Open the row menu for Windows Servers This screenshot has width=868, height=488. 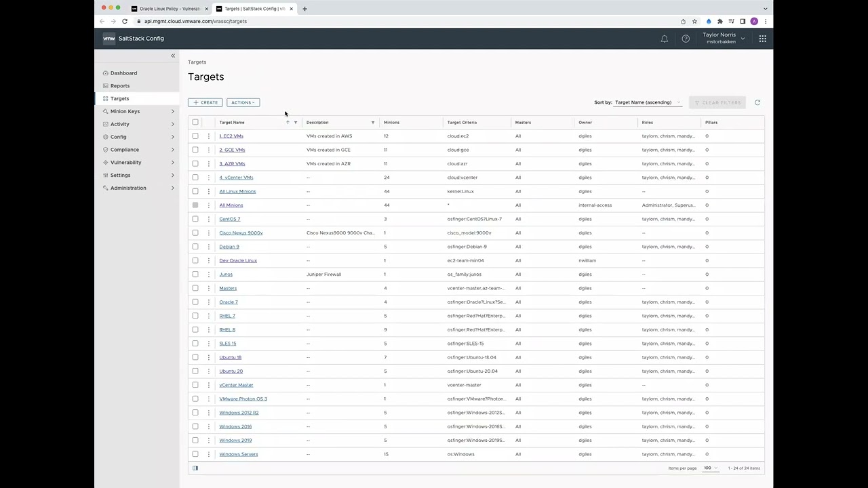[x=209, y=454]
